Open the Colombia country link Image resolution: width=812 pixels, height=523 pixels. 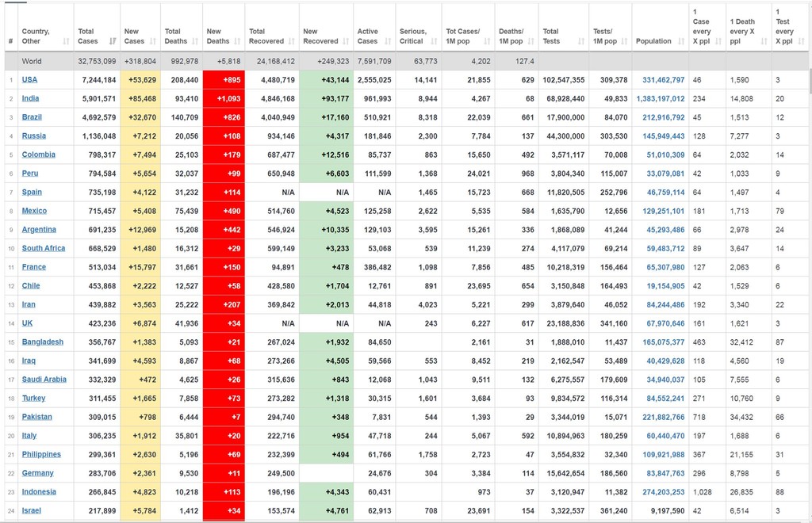coord(38,155)
